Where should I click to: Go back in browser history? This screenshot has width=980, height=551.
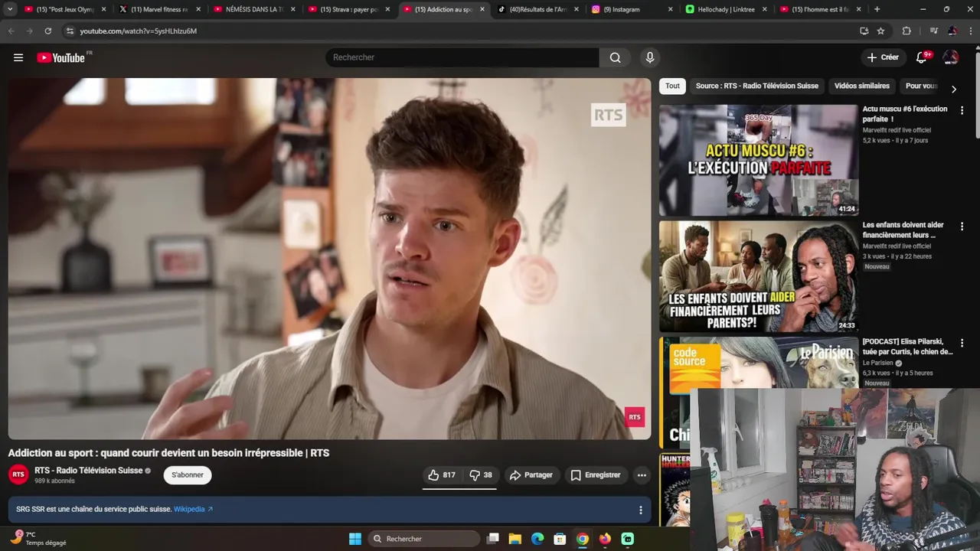[11, 31]
